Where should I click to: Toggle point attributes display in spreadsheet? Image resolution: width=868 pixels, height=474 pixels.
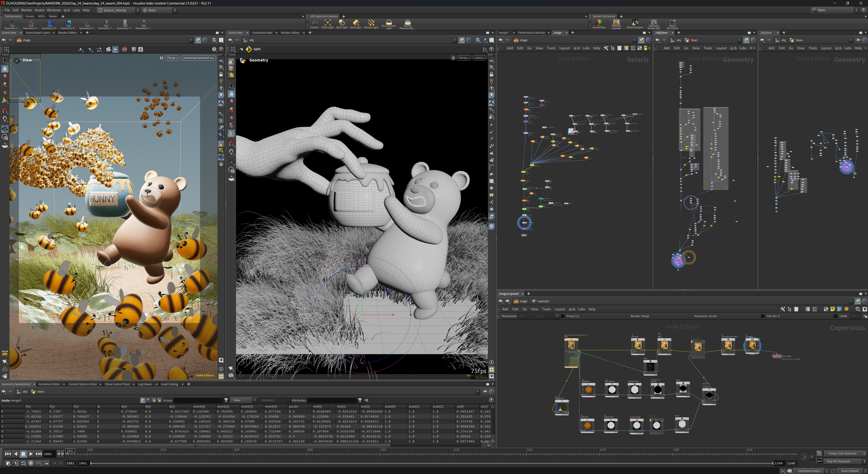click(x=142, y=400)
